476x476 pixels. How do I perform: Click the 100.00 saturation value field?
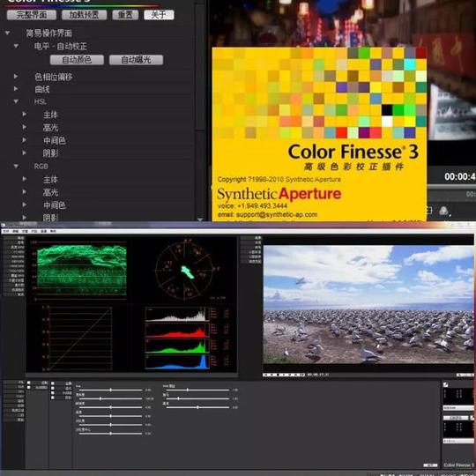tap(149, 398)
